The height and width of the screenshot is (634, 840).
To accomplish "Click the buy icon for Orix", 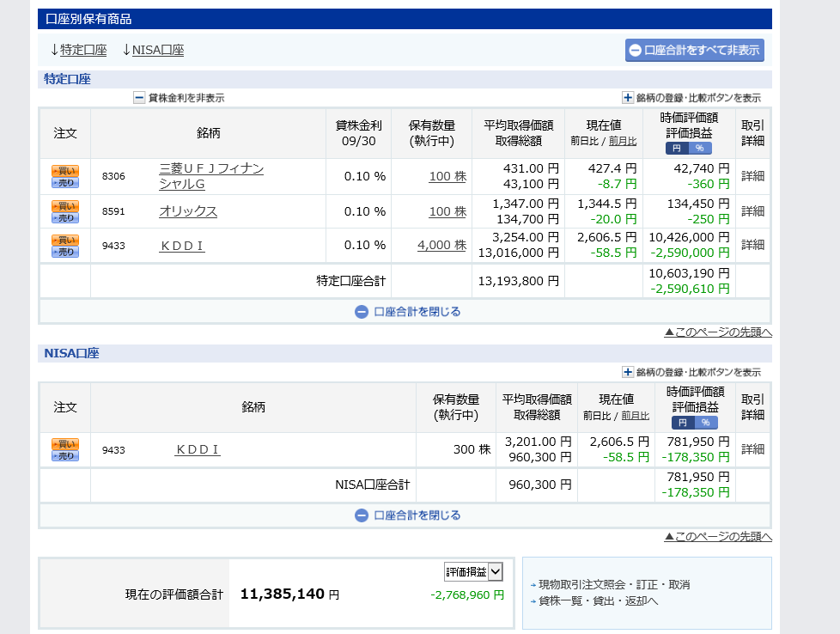I will (x=65, y=206).
